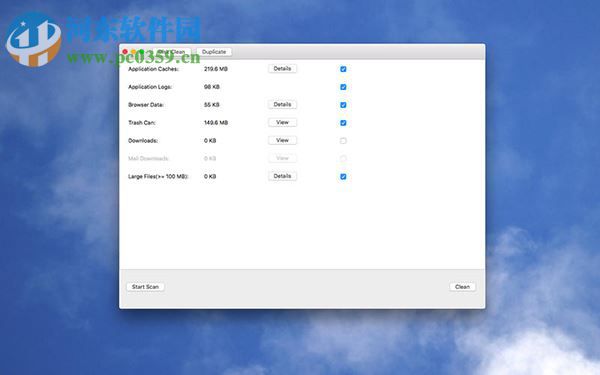Image resolution: width=600 pixels, height=375 pixels.
Task: Uncheck the Trash Can checkbox
Action: click(343, 123)
